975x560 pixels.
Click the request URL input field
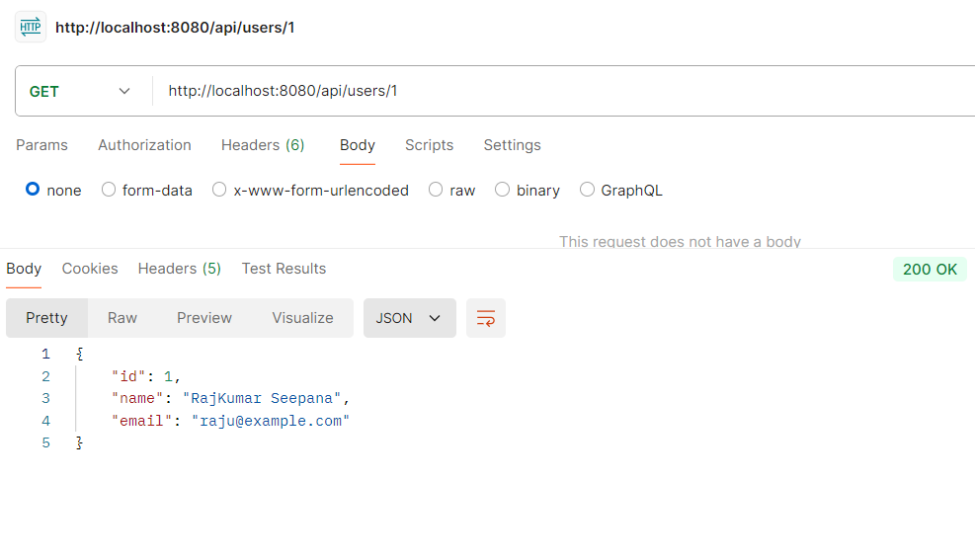(563, 92)
